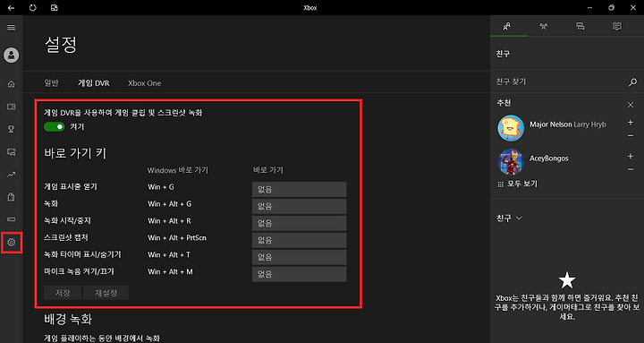This screenshot has width=644, height=343.
Task: Open the hamburger menu in the sidebar
Action: (x=12, y=28)
